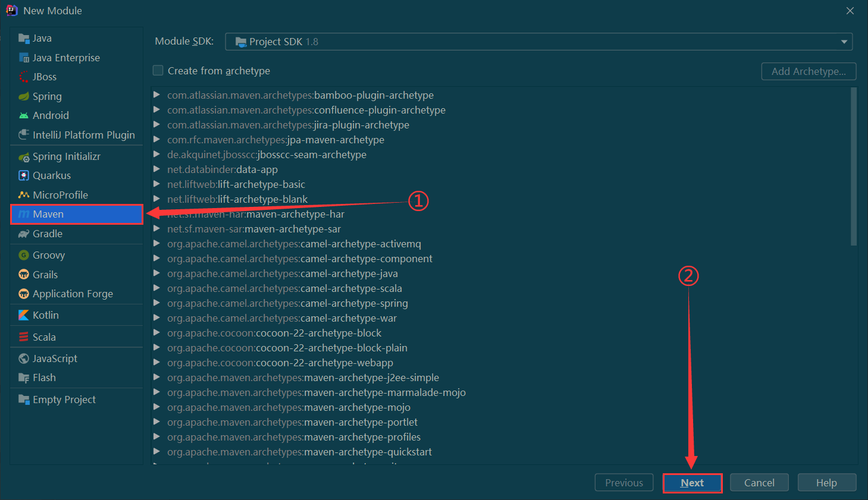Image resolution: width=868 pixels, height=500 pixels.
Task: Select Spring module type
Action: click(77, 96)
